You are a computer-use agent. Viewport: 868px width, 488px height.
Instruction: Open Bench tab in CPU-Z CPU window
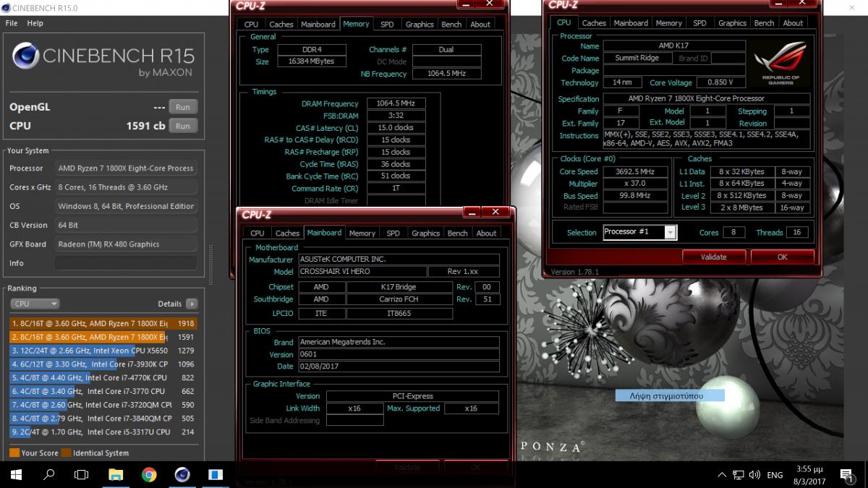pos(764,23)
